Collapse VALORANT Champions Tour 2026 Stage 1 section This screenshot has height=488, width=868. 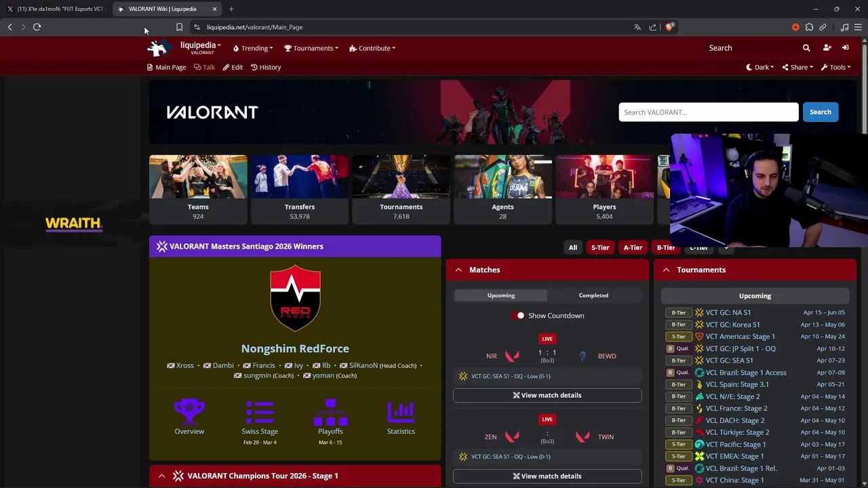(161, 476)
